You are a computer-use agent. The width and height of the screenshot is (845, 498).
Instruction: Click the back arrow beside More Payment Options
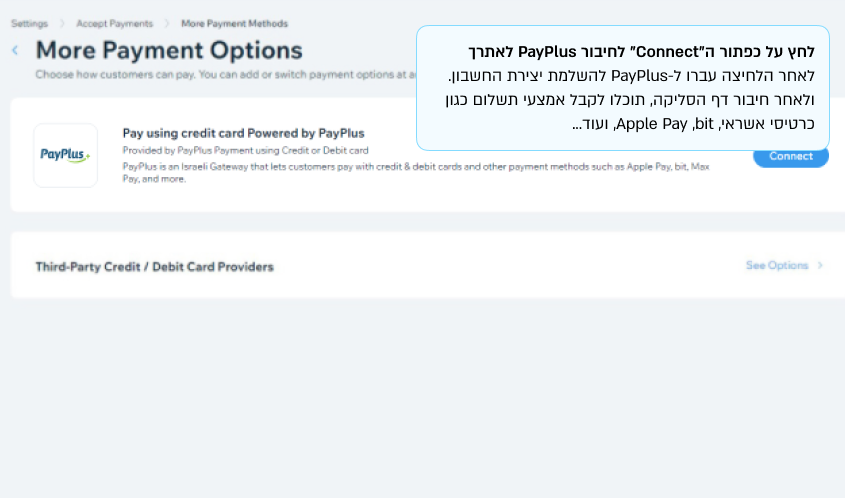[x=15, y=50]
